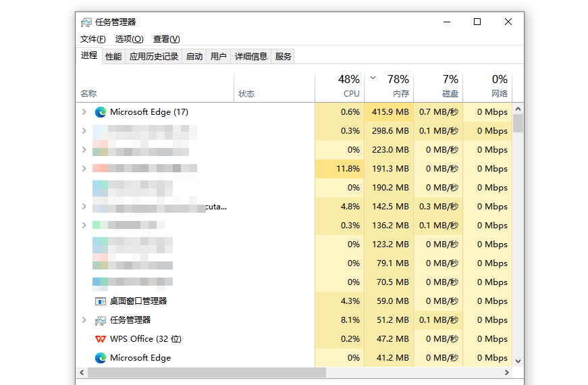Click the vertical scrollbar up arrow
This screenshot has width=588, height=385.
(x=518, y=109)
